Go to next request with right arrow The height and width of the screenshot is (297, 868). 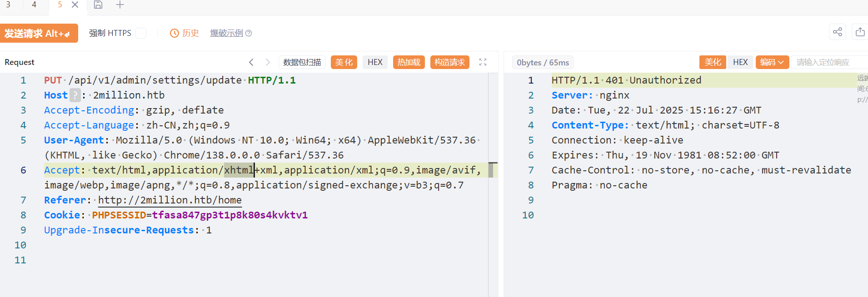point(268,62)
